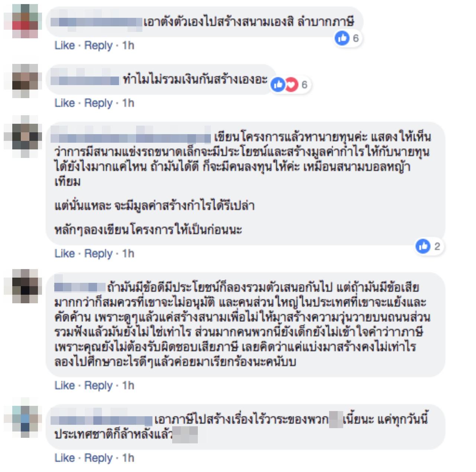Open the third commenter's blurred name link
The width and height of the screenshot is (476, 472).
click(x=131, y=137)
